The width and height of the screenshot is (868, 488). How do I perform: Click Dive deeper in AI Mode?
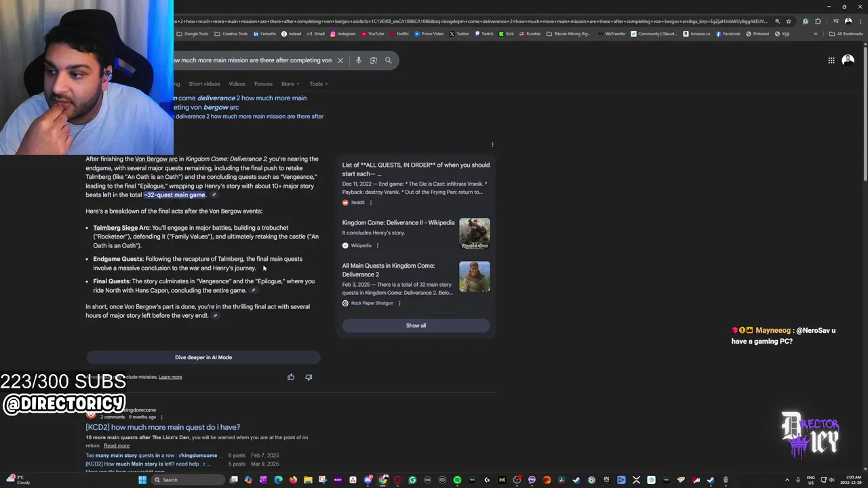pos(203,357)
